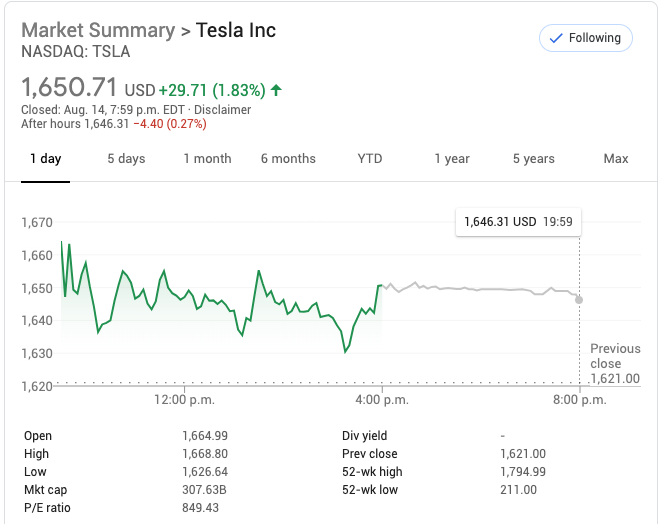Toggle the Following button
Screen dimensions: 660x524
(x=585, y=38)
